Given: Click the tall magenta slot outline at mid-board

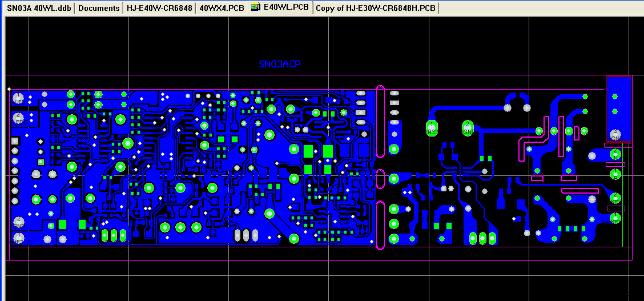Looking at the screenshot, I should [380, 121].
